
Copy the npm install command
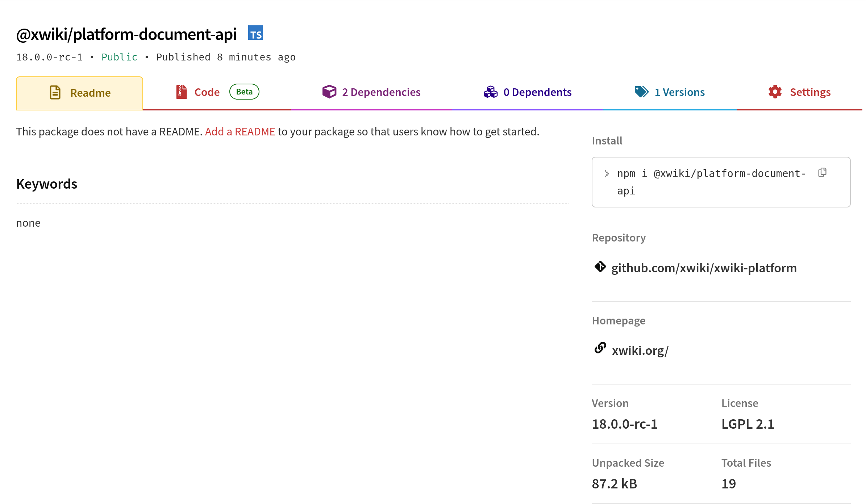[x=823, y=172]
